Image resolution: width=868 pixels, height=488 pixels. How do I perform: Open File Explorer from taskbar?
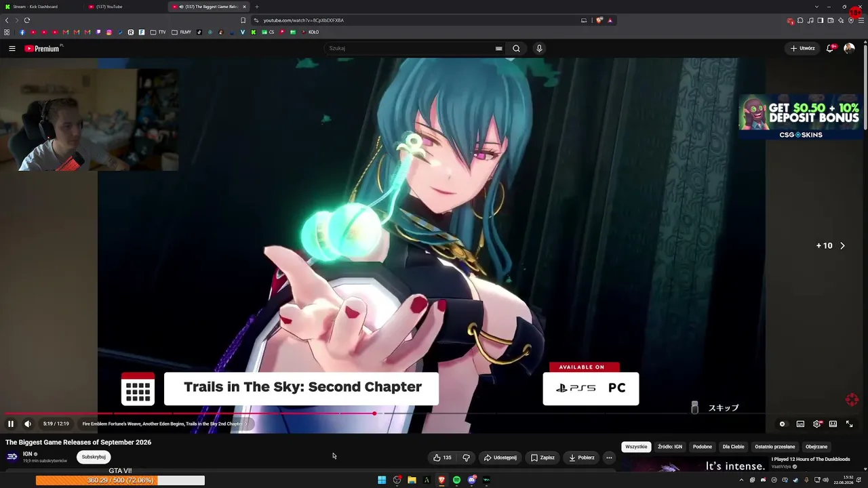(x=412, y=480)
